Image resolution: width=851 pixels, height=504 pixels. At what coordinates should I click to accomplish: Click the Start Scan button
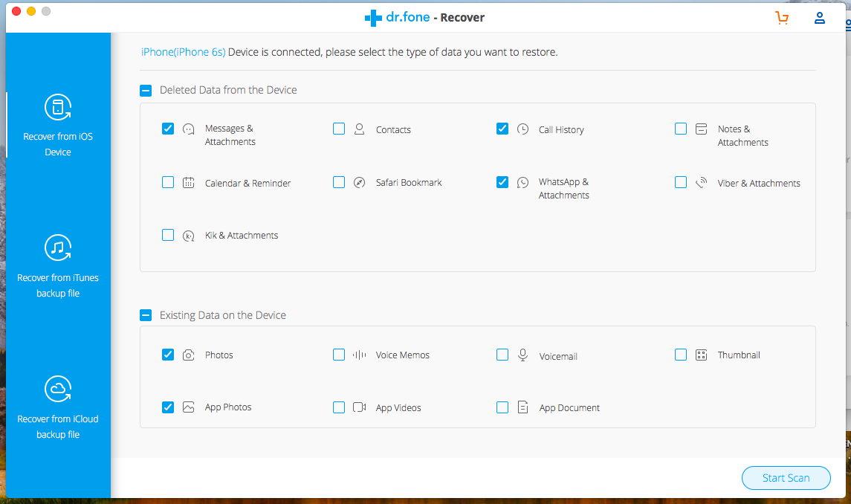pos(786,478)
